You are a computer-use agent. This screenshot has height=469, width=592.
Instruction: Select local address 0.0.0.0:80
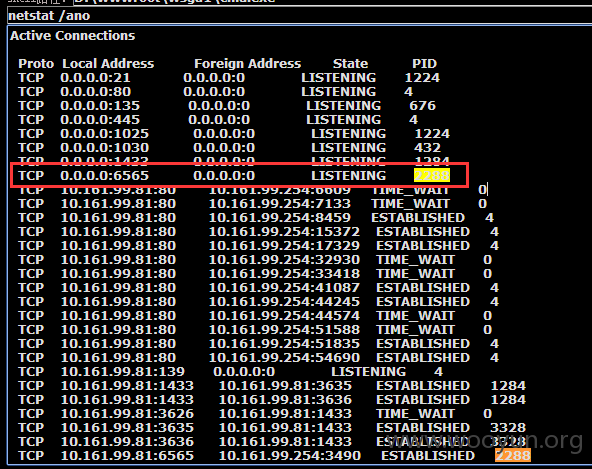pyautogui.click(x=96, y=91)
